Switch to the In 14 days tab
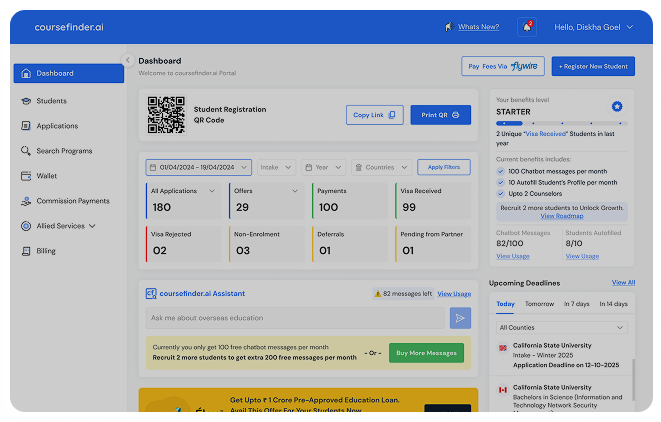This screenshot has height=422, width=661. pyautogui.click(x=613, y=304)
